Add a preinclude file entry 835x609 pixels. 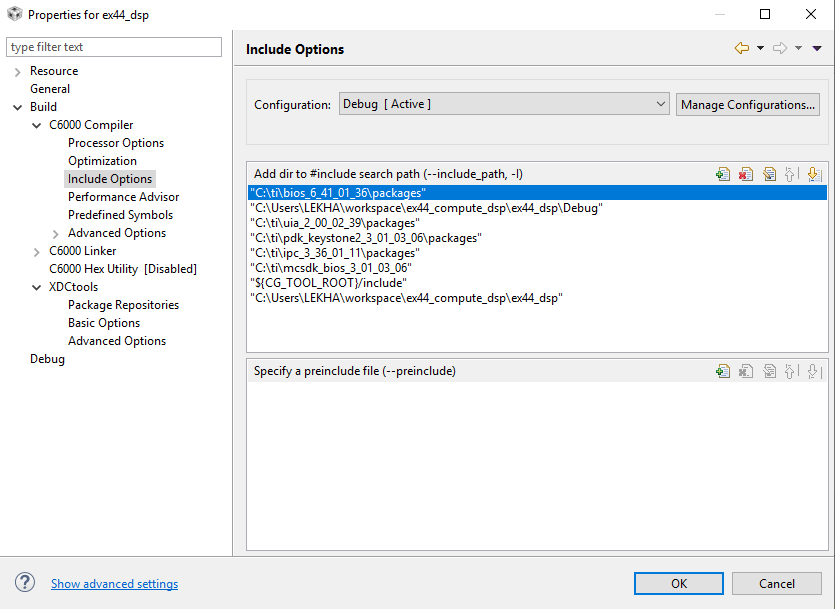pos(723,371)
